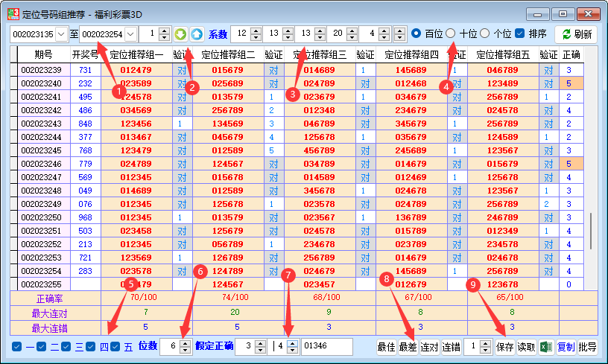Click the 刷新 refresh button

[576, 34]
